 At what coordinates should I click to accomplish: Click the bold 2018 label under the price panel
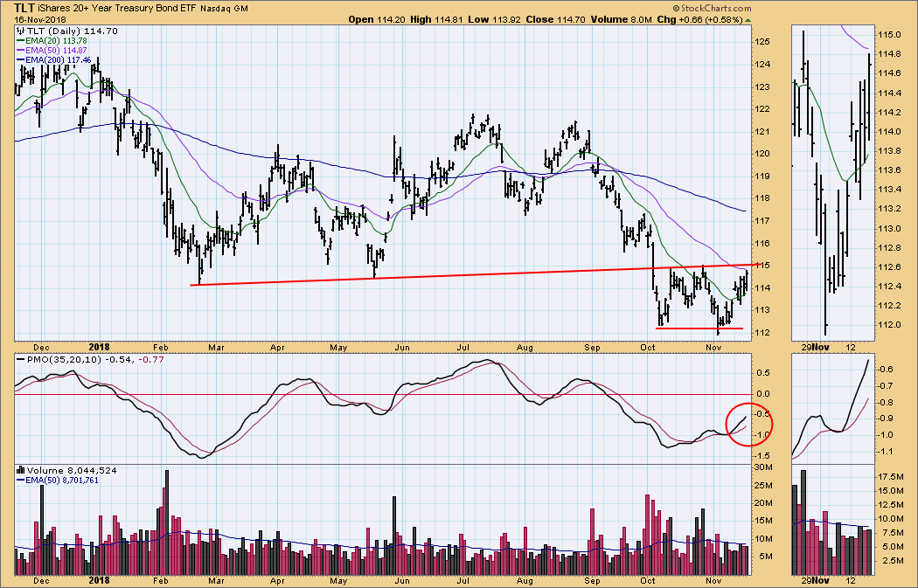pyautogui.click(x=99, y=347)
